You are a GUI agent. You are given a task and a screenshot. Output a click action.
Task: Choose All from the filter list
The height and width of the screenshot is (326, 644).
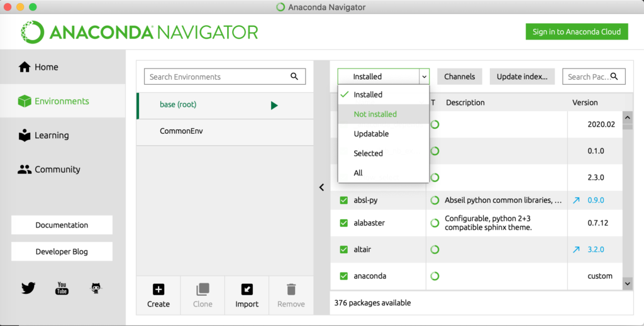[x=383, y=173]
